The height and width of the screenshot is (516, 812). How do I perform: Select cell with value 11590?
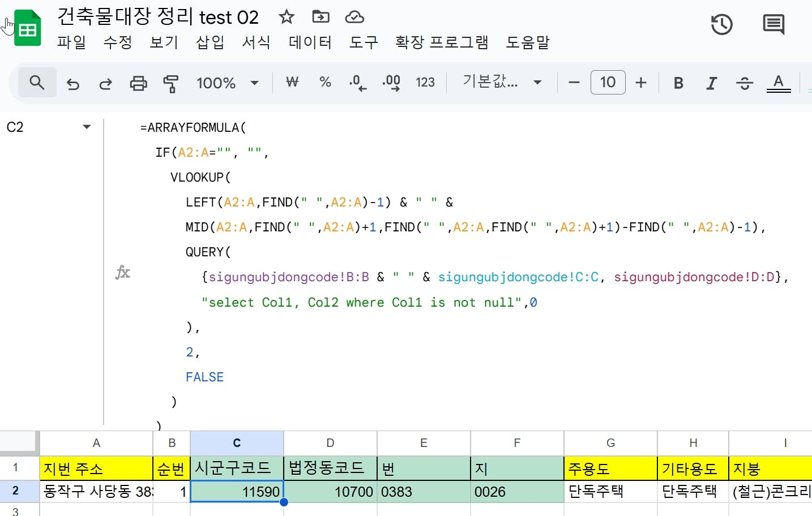237,491
